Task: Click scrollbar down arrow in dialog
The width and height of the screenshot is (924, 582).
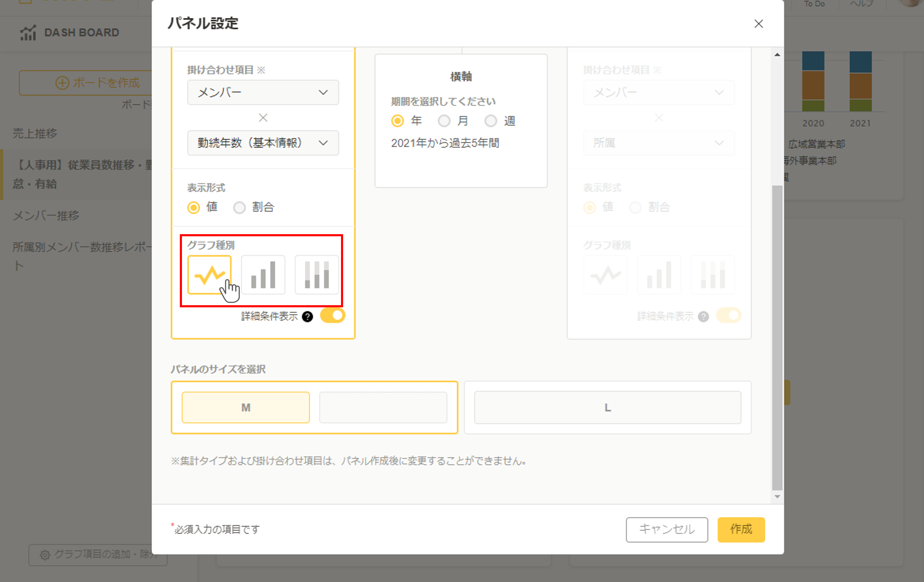Action: [777, 496]
